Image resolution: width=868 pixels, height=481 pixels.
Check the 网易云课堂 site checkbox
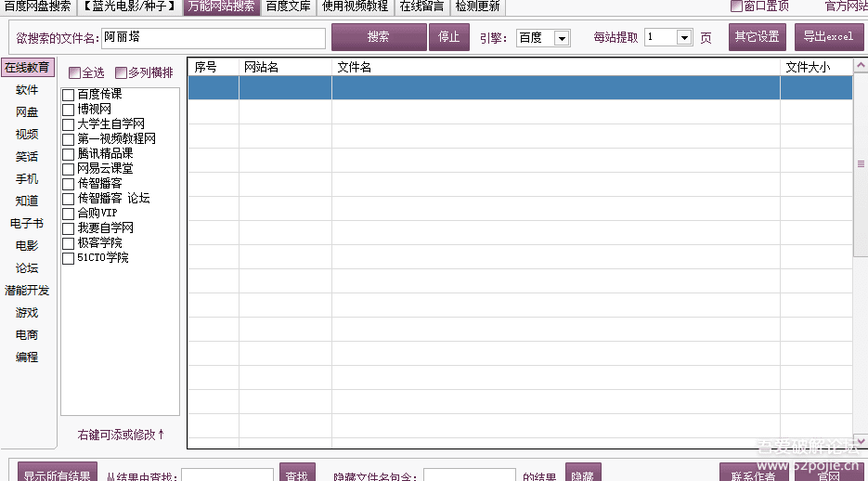[x=69, y=169]
